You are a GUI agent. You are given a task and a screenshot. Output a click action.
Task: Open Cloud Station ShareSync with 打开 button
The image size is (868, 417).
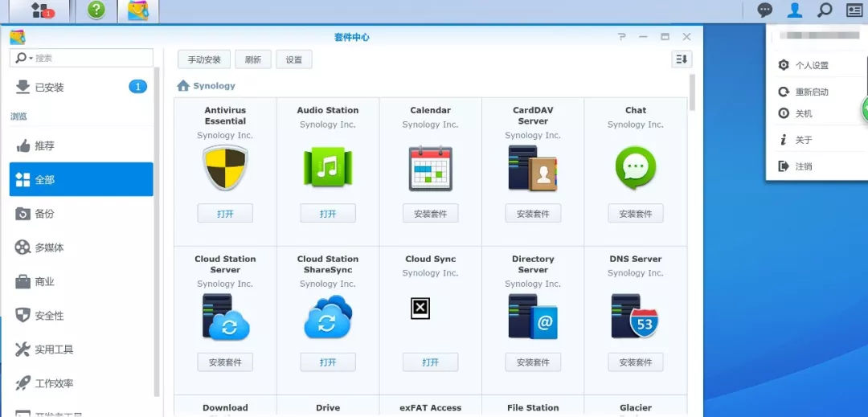click(328, 362)
